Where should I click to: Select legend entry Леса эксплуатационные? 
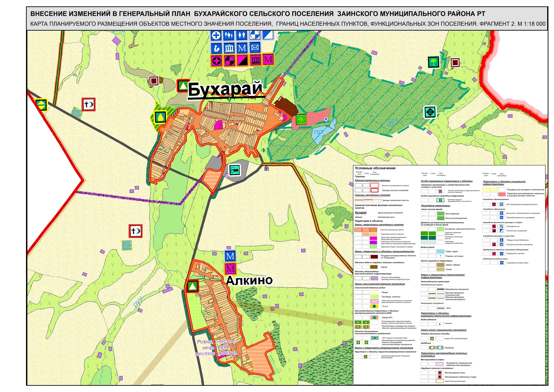(x=456, y=218)
